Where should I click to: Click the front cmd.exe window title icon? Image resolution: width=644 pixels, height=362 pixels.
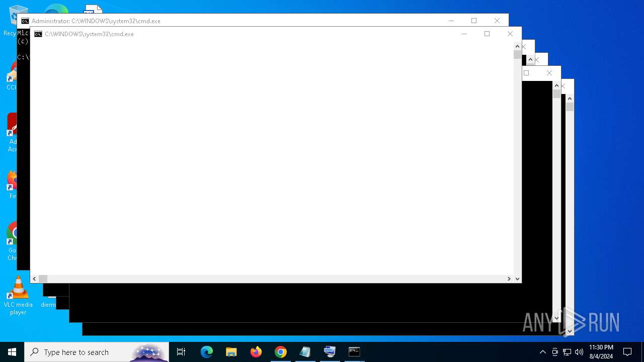[x=38, y=34]
